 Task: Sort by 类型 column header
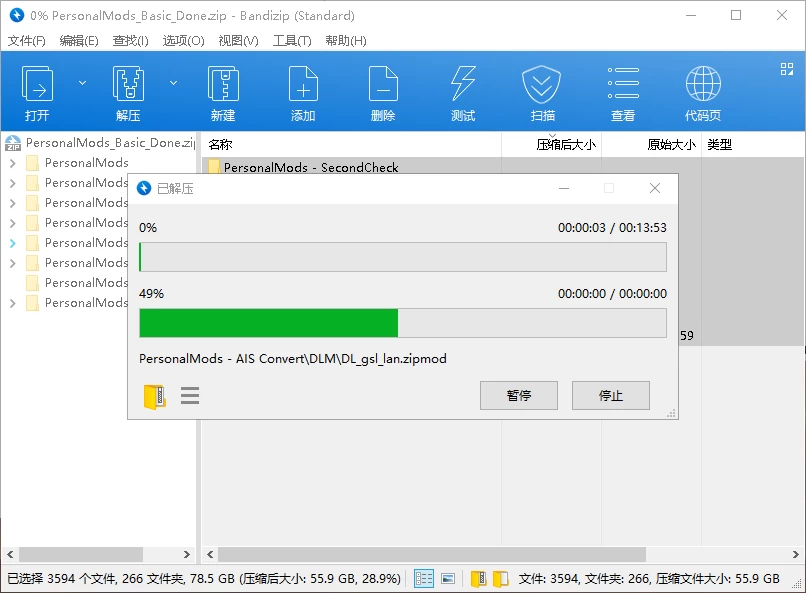720,144
